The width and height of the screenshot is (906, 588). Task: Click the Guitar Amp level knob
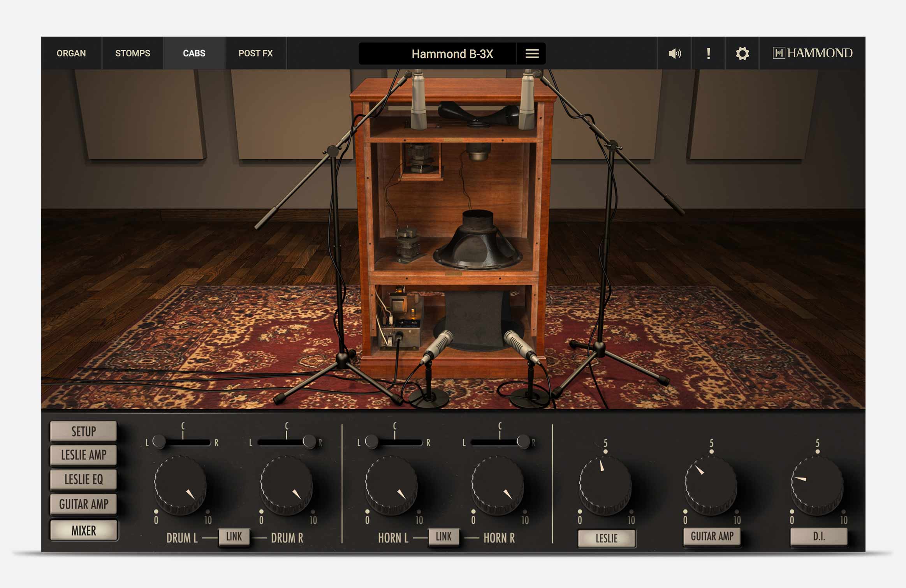click(711, 484)
